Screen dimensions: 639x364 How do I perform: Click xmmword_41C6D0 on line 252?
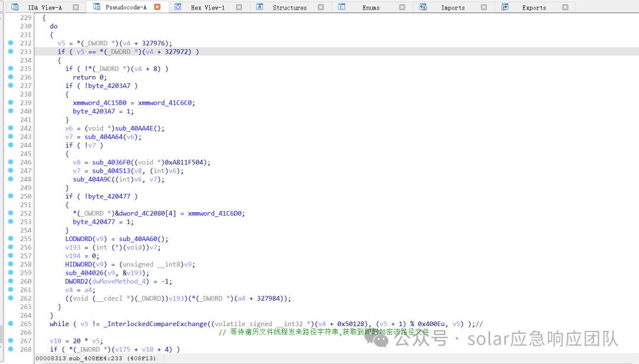[x=215, y=213]
